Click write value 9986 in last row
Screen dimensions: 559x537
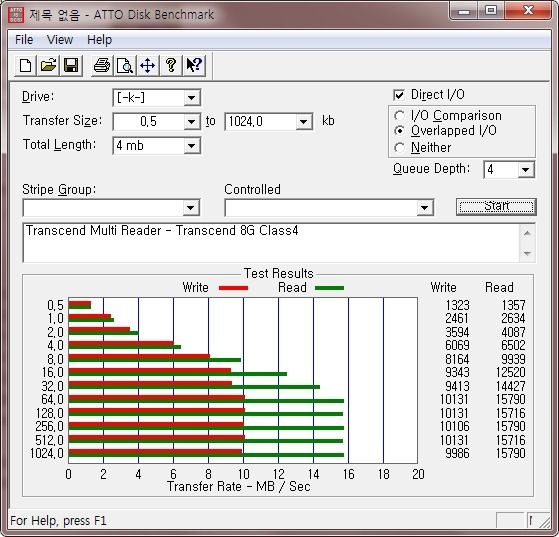457,453
